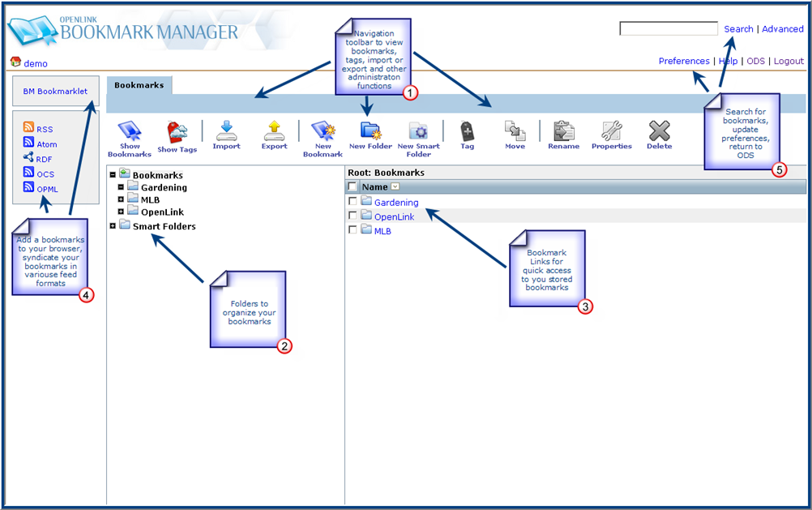
Task: Select Smart Folders label in the tree
Action: click(x=165, y=226)
